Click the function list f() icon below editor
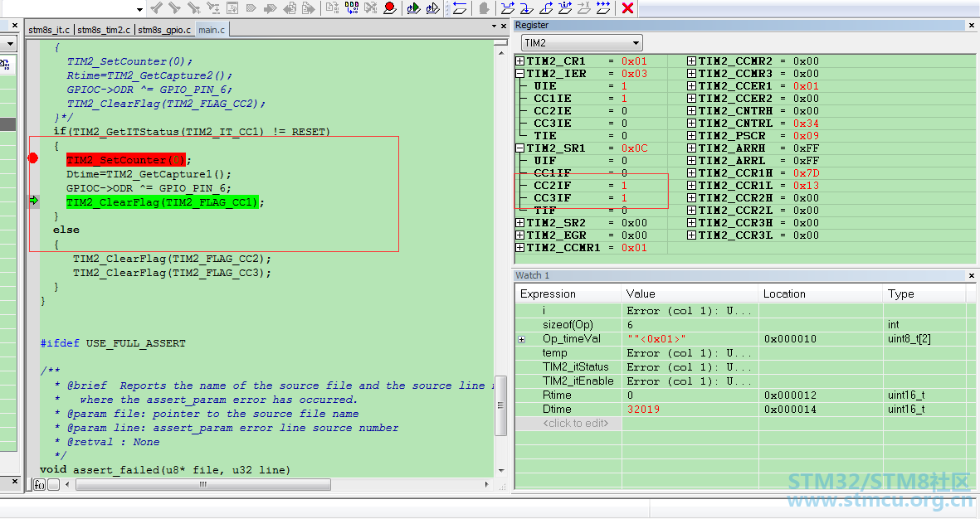 click(x=39, y=485)
